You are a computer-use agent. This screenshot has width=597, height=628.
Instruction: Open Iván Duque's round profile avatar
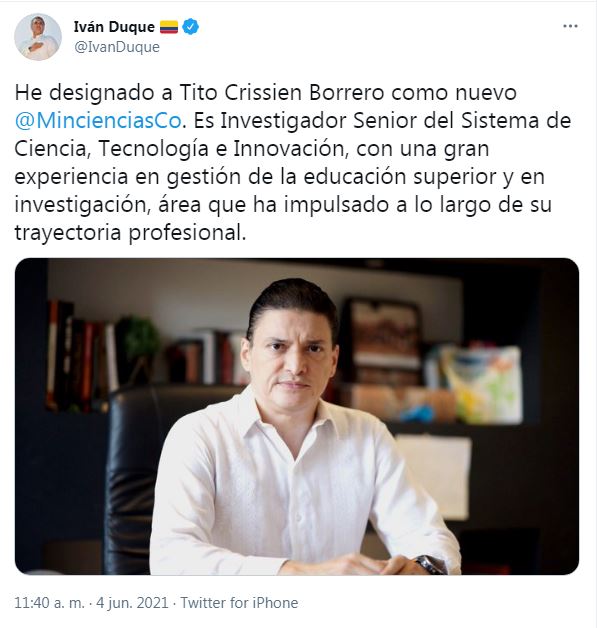point(38,37)
